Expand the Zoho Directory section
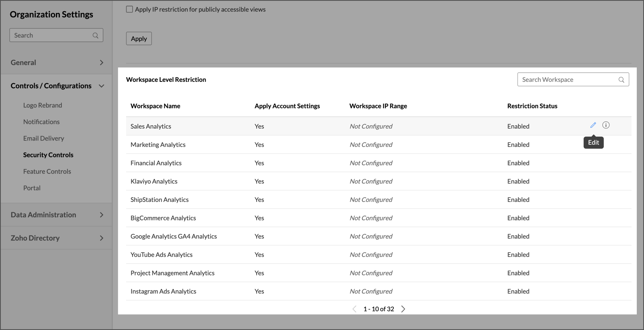644x330 pixels. (56, 238)
